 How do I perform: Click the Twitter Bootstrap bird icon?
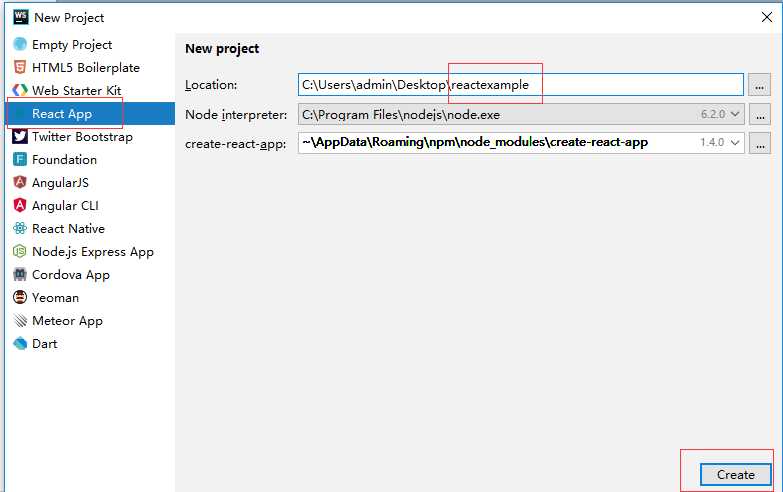(x=20, y=136)
